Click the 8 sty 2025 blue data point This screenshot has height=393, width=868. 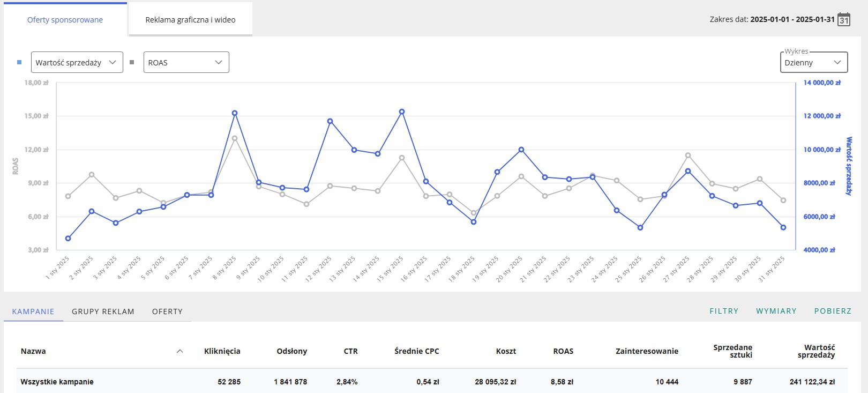tap(235, 113)
